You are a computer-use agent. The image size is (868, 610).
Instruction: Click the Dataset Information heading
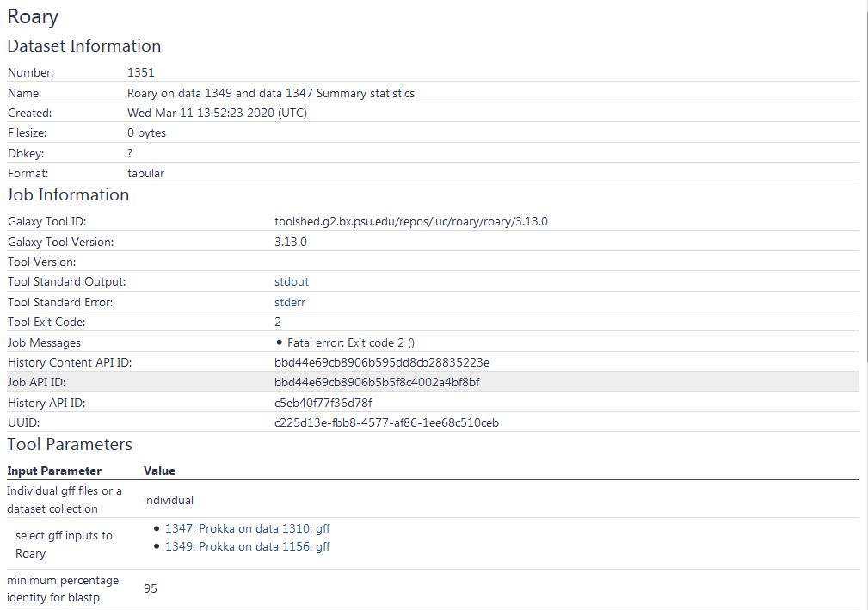tap(84, 46)
